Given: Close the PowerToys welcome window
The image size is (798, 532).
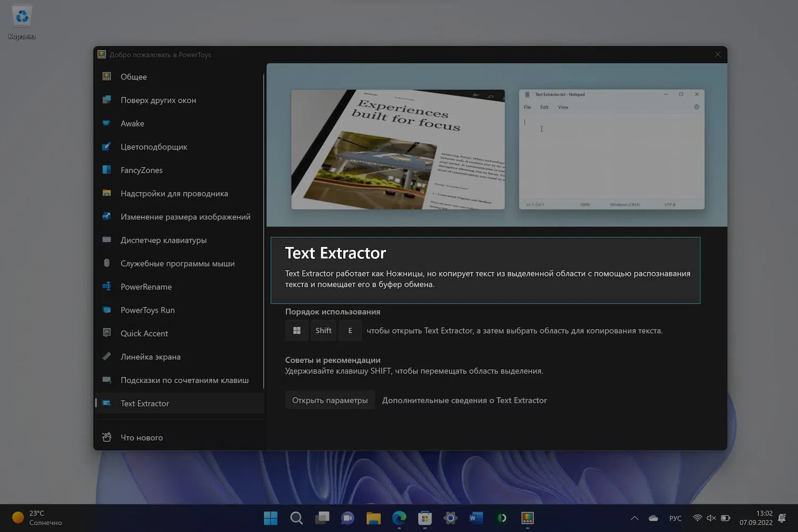Looking at the screenshot, I should coord(718,54).
